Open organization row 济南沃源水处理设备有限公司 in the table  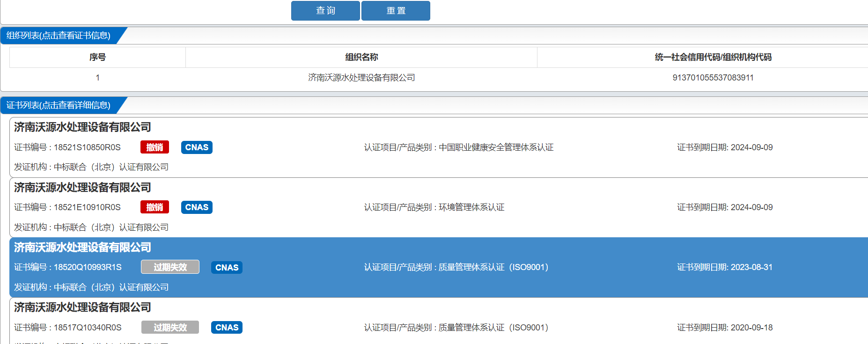361,78
